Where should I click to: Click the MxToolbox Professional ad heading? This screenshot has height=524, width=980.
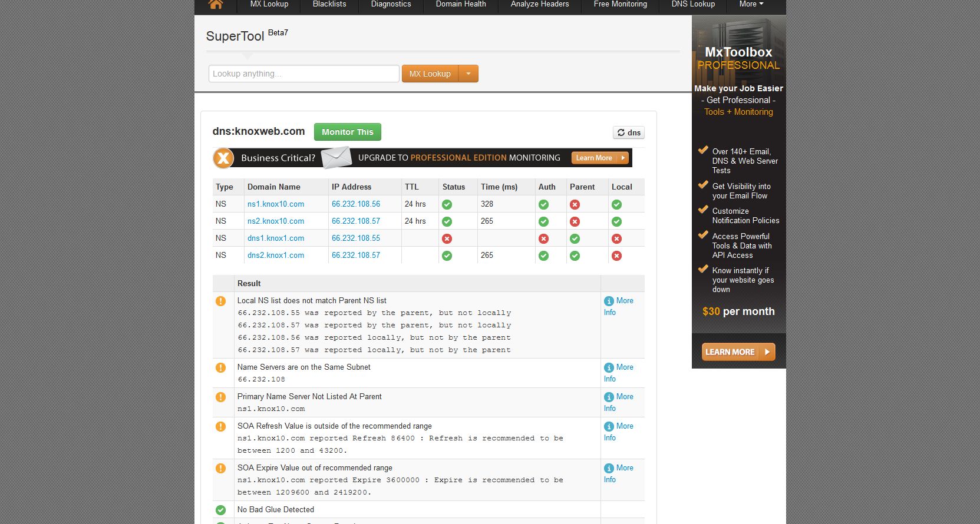[738, 58]
